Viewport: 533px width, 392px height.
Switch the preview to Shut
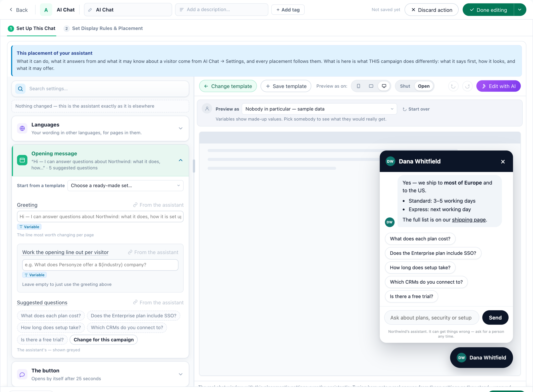tap(405, 86)
